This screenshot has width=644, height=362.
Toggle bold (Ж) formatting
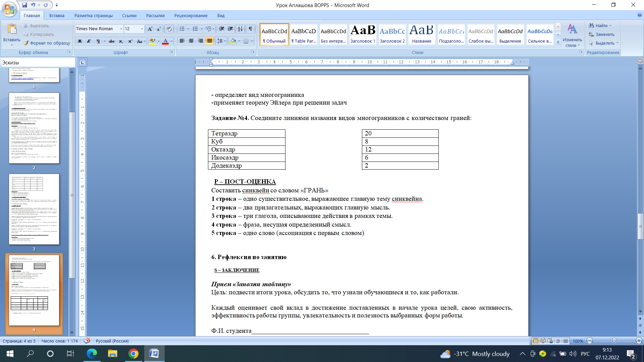pos(80,41)
